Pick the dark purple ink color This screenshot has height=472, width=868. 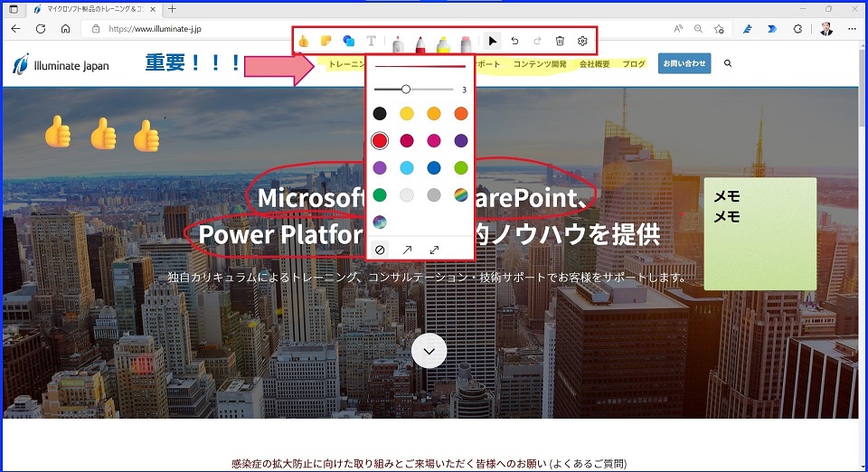pyautogui.click(x=461, y=140)
